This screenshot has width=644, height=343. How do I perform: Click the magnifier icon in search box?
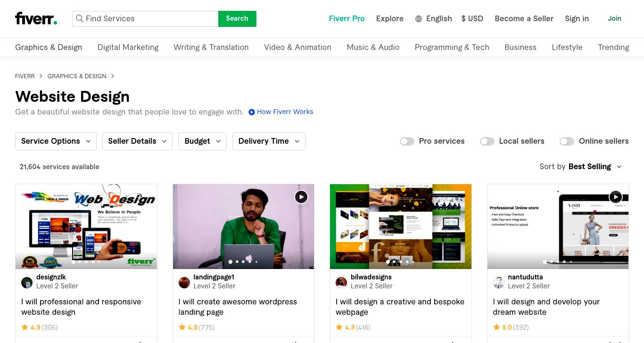(x=80, y=19)
